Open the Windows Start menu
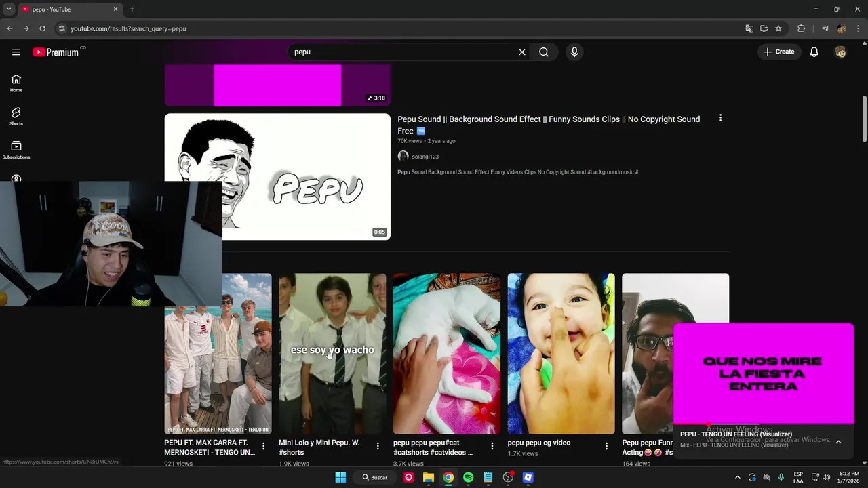The height and width of the screenshot is (488, 868). [340, 477]
